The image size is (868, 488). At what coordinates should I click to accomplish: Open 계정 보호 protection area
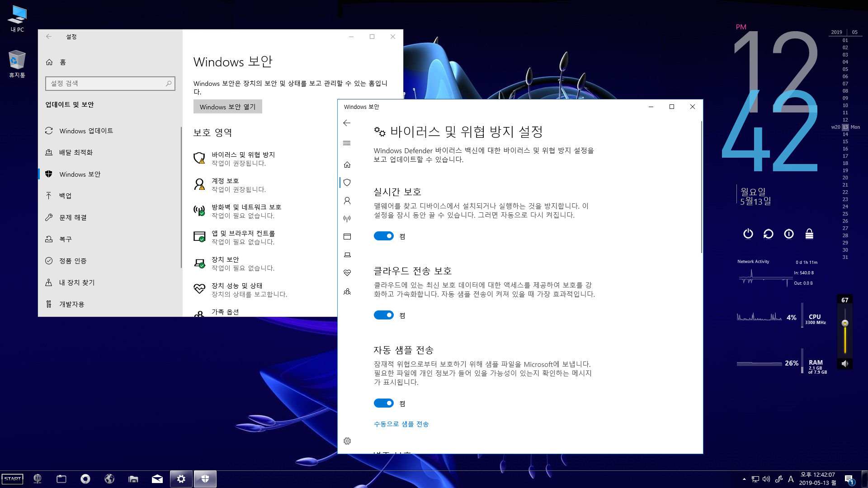230,185
